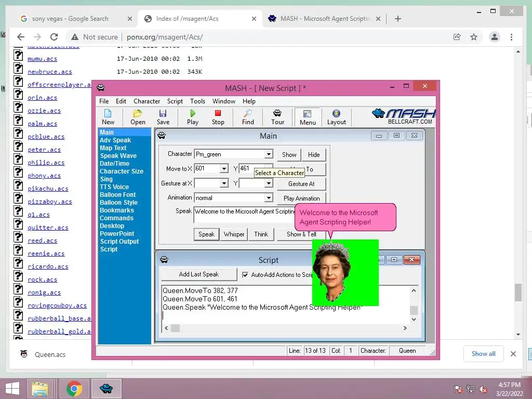Click the Think button
532x399 pixels.
point(261,234)
